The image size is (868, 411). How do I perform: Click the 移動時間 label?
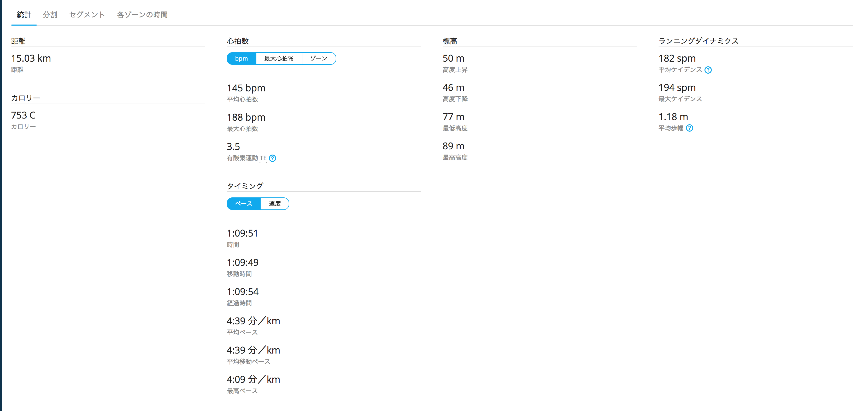coord(239,274)
